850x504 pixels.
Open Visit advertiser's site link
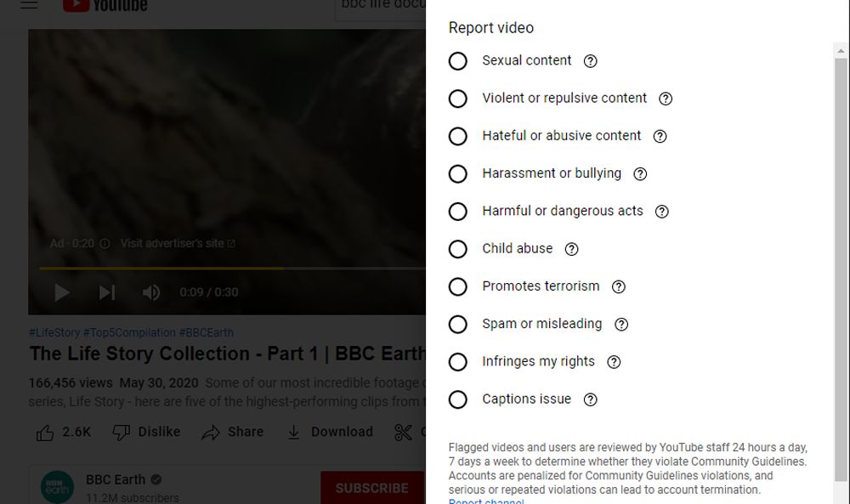pyautogui.click(x=178, y=243)
